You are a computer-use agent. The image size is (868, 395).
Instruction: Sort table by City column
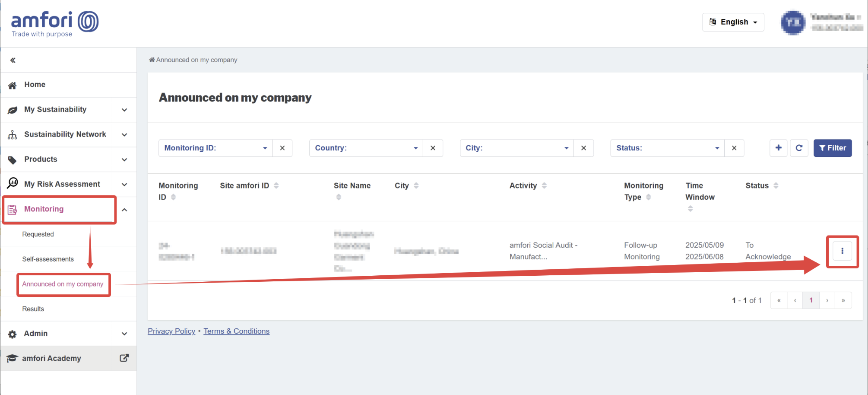tap(416, 185)
